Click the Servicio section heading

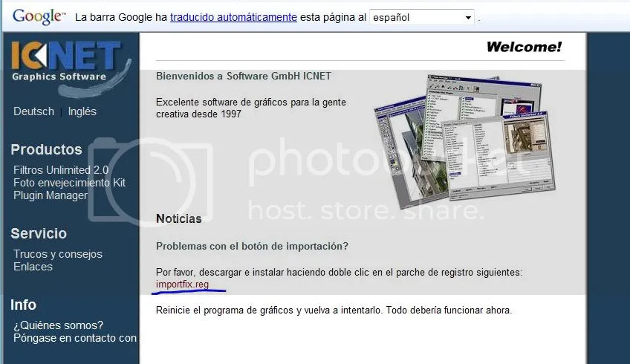(x=39, y=233)
